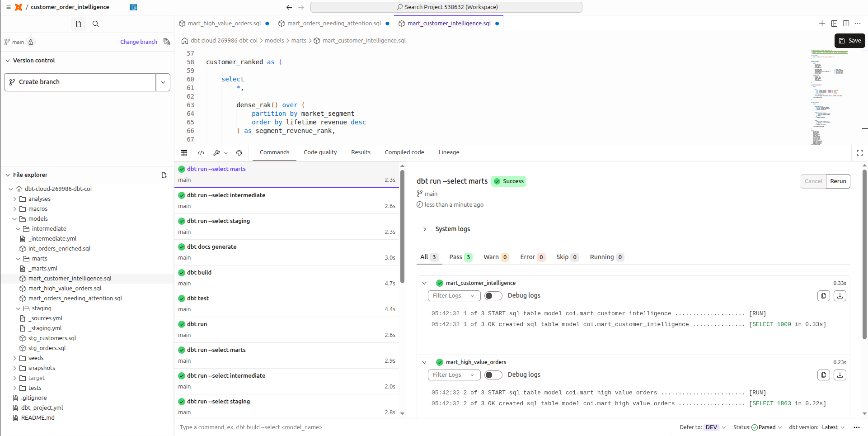
Task: Click the home icon in the breadcrumb
Action: click(185, 41)
